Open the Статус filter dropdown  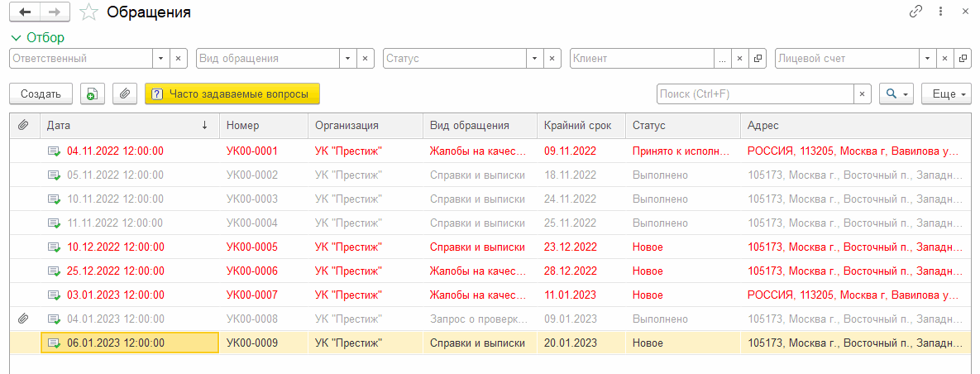535,59
